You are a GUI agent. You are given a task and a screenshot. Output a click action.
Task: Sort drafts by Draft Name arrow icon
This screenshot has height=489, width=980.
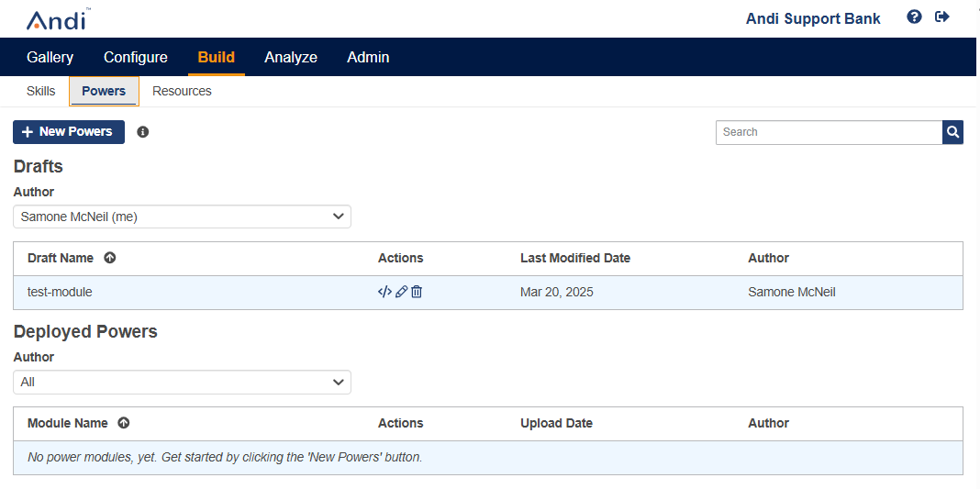(x=110, y=257)
